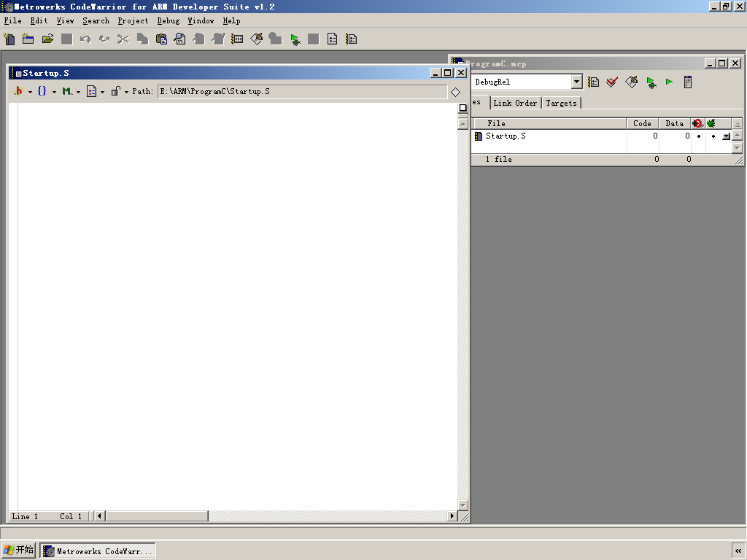Click the Copy icon in main toolbar
The image size is (747, 560).
click(142, 39)
